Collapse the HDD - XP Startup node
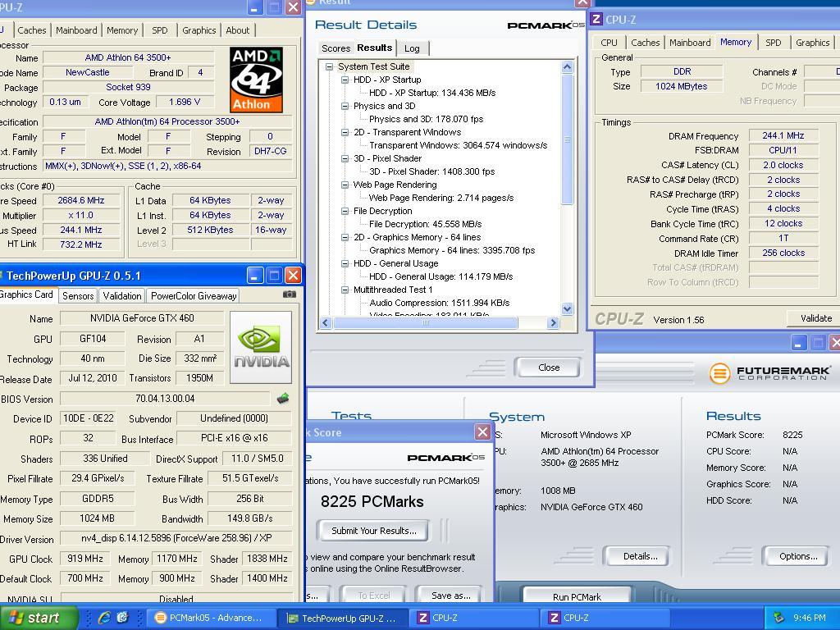 click(x=345, y=80)
